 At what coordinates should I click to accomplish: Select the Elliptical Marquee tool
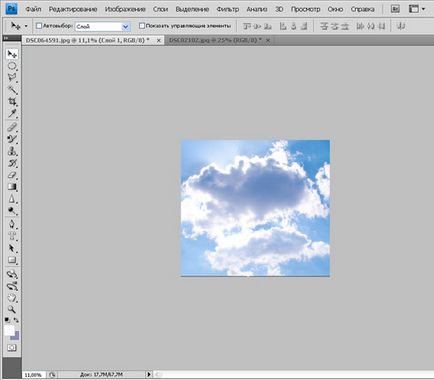pyautogui.click(x=12, y=66)
